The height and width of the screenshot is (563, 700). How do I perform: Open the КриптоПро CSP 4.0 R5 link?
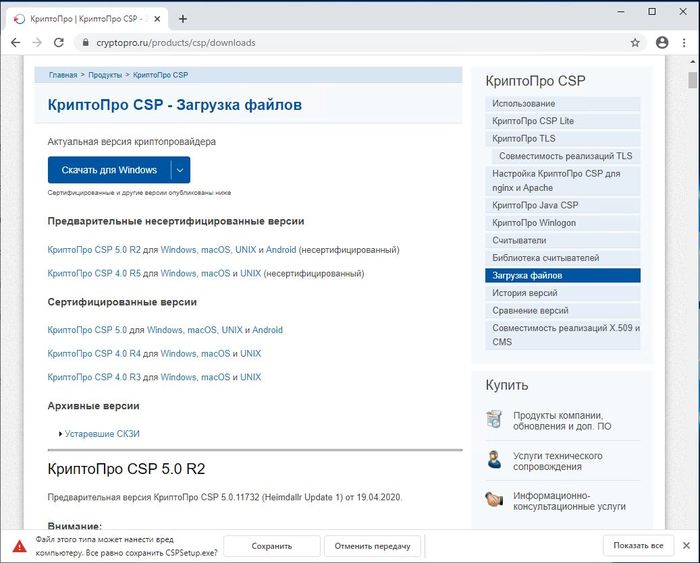coord(94,273)
